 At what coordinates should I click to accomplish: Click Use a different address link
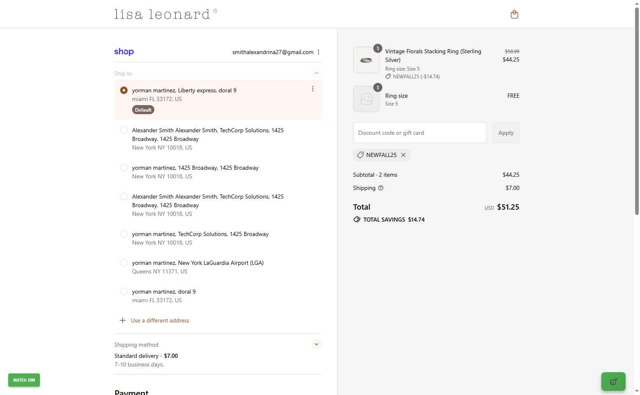pos(160,320)
